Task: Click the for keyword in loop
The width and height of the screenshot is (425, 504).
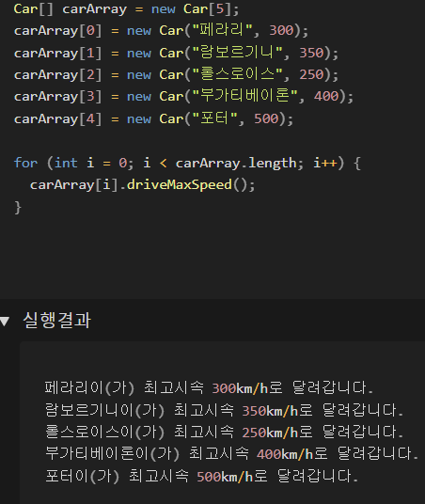Action: [25, 163]
